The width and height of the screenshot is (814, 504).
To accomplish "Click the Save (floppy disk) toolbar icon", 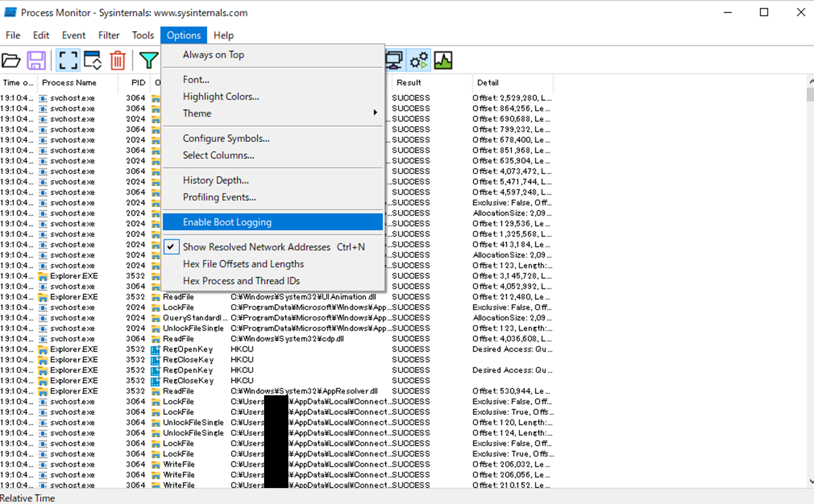I will point(36,61).
